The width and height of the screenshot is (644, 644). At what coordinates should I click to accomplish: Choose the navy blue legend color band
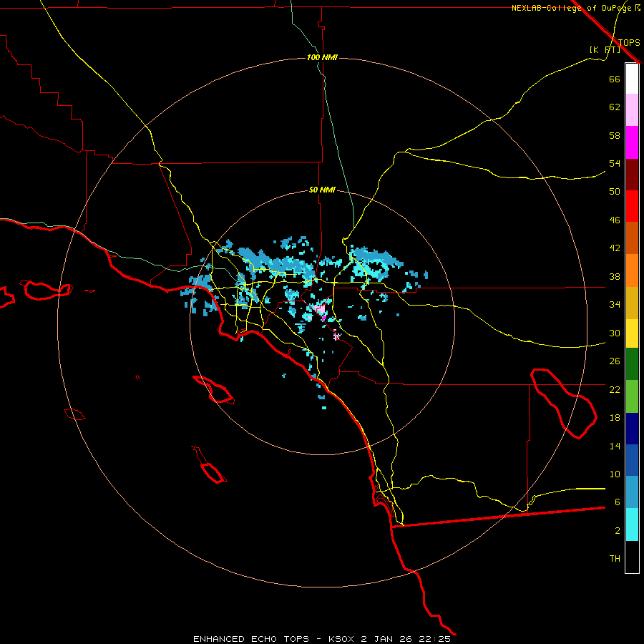coord(632,429)
